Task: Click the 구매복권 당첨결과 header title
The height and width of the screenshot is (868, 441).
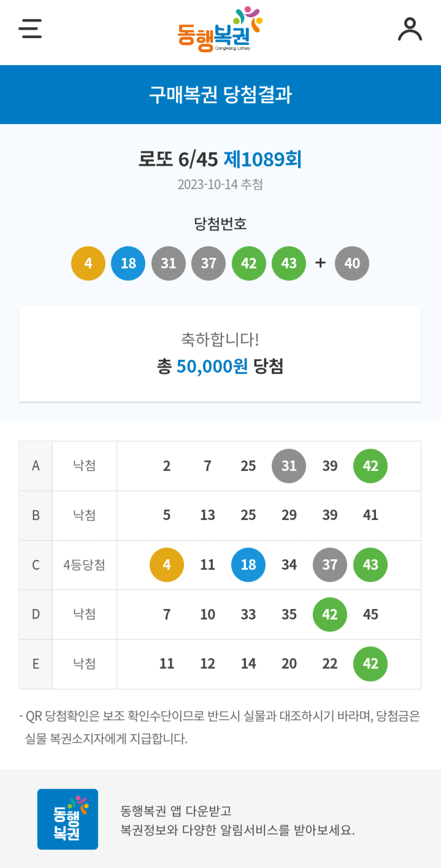Action: click(220, 95)
